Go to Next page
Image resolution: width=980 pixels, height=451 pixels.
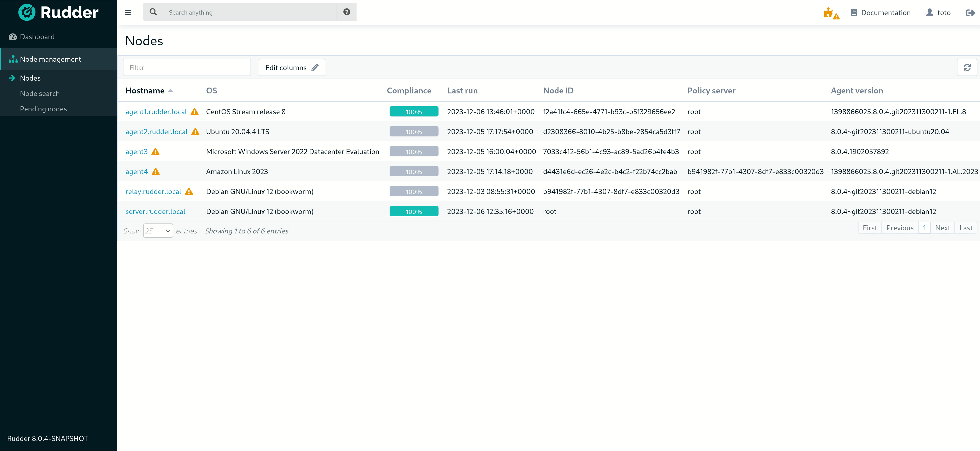point(942,228)
